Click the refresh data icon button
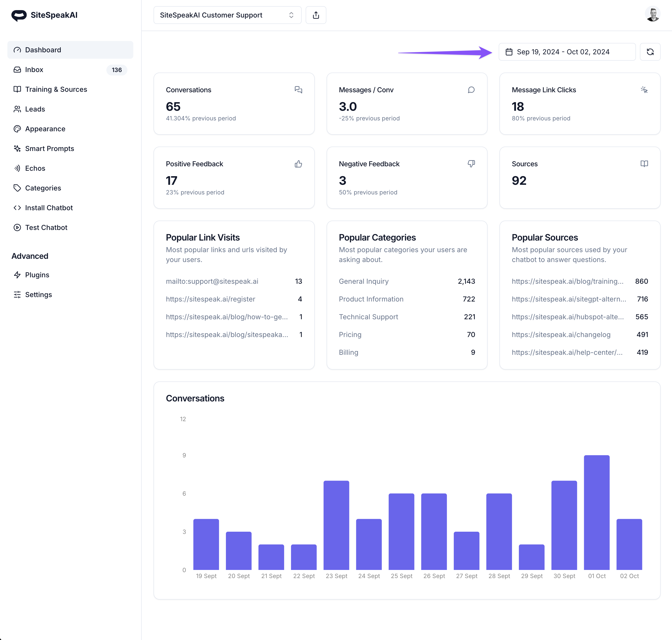Viewport: 672px width, 640px height. 650,52
